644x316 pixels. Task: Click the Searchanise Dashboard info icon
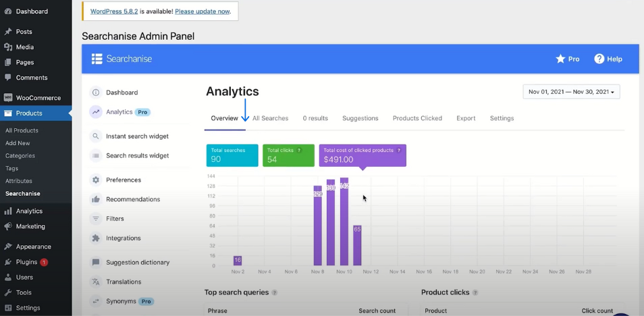96,93
